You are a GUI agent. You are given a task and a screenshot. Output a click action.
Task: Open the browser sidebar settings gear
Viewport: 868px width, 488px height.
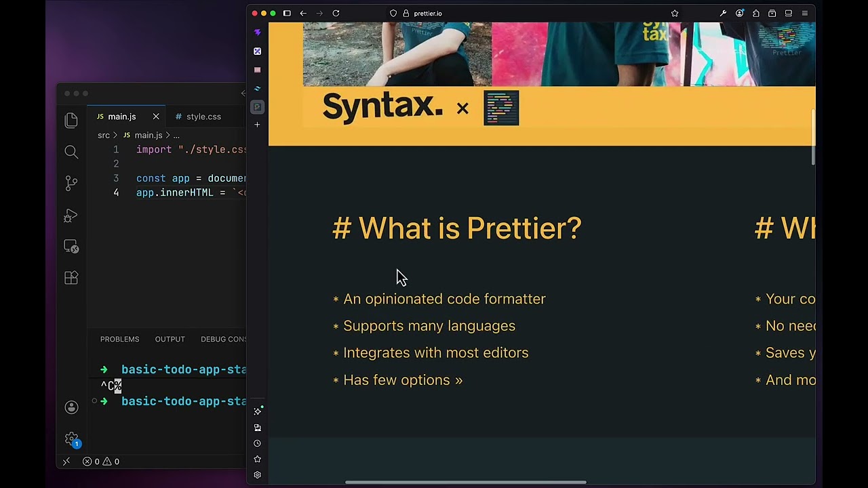tap(257, 475)
